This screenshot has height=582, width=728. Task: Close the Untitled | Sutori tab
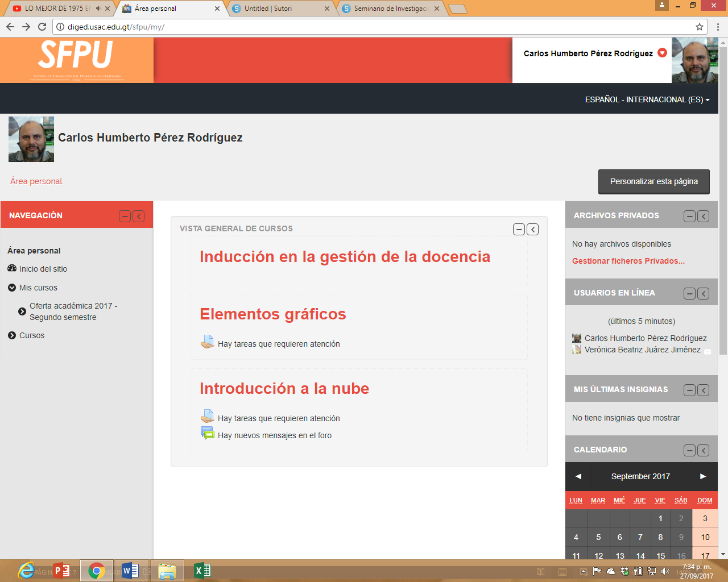click(327, 9)
